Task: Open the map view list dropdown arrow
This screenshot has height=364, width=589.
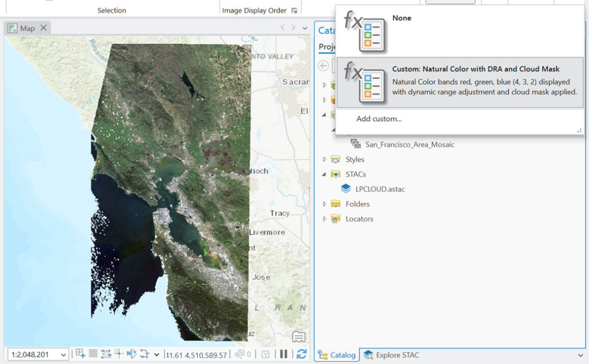Action: click(305, 28)
